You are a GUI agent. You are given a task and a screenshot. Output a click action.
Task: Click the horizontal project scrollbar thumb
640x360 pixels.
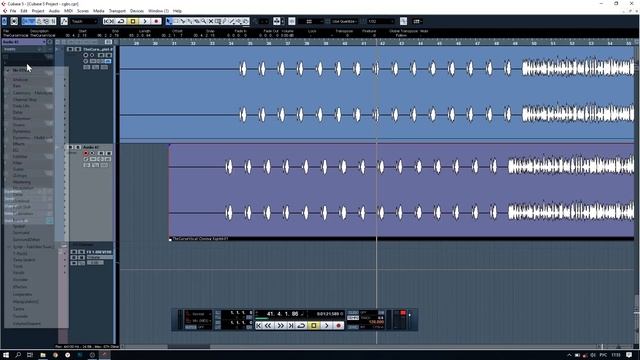[189, 347]
